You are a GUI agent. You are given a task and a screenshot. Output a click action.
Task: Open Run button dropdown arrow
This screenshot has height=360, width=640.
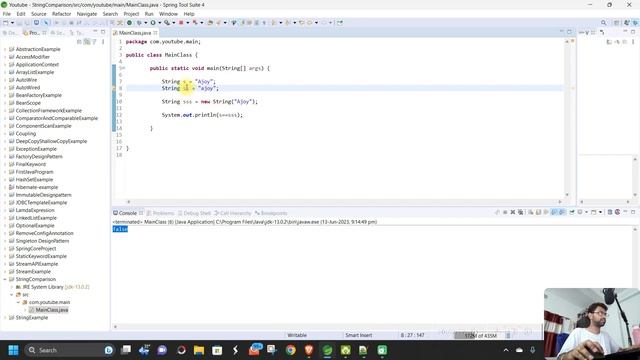160,23
